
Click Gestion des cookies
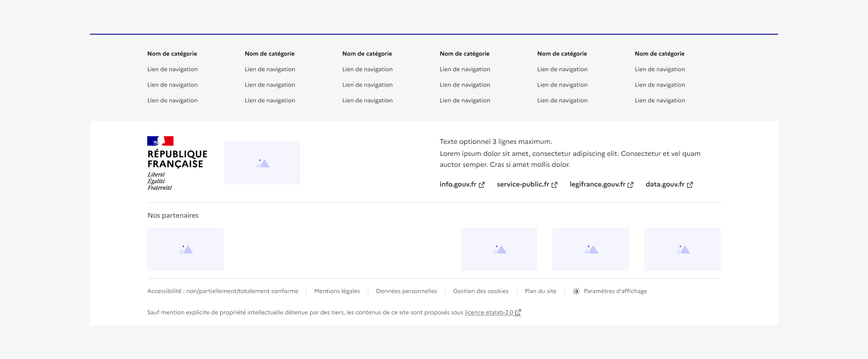point(481,291)
